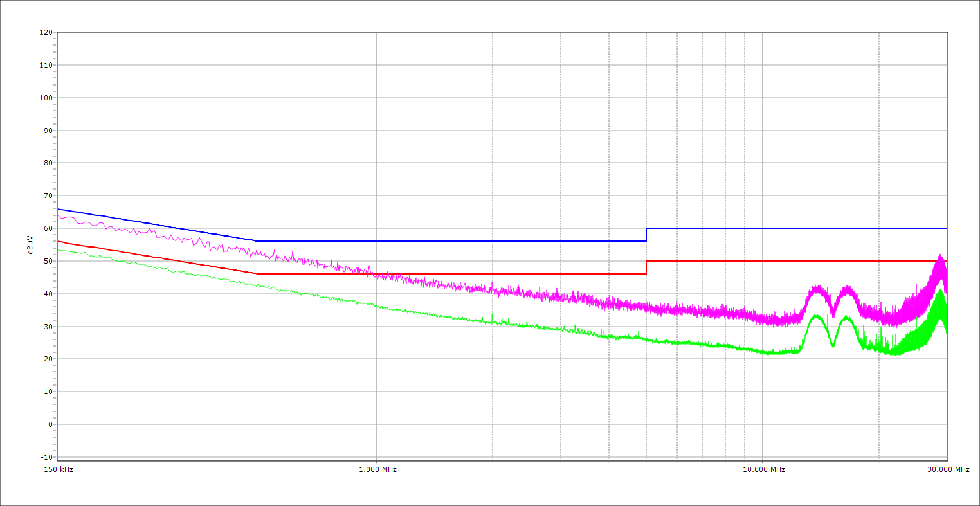Screen dimensions: 980x506
Task: Click the 100 y-axis label
Action: tap(46, 98)
